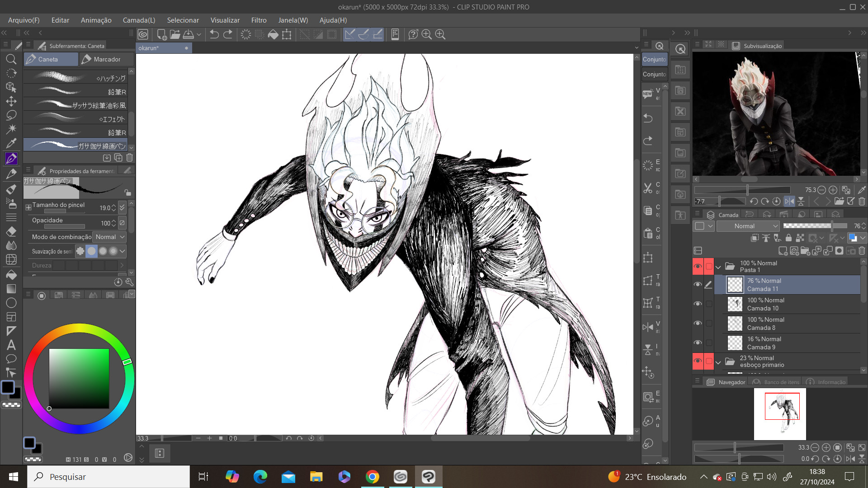
Task: Hide the Camada 8 layer
Action: point(698,323)
